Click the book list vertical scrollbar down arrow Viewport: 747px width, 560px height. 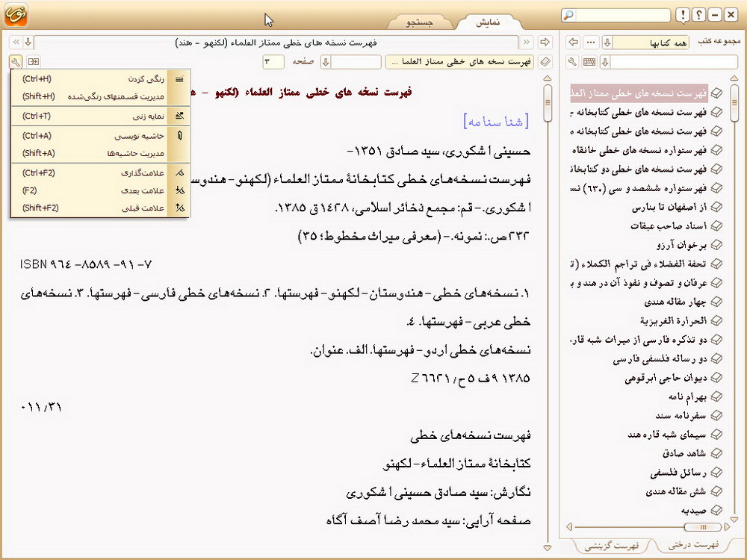pos(734,519)
